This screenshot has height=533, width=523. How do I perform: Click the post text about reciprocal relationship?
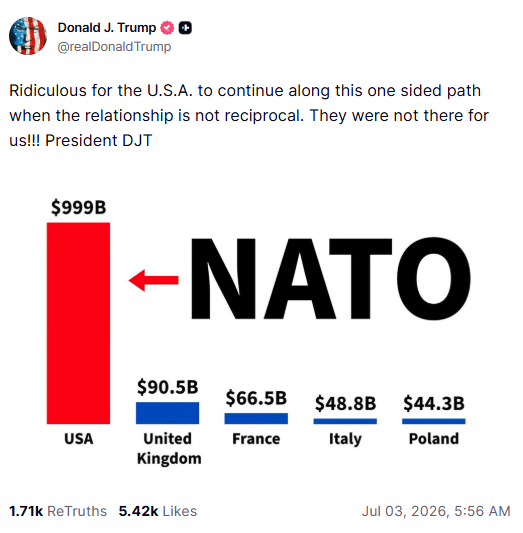click(249, 116)
